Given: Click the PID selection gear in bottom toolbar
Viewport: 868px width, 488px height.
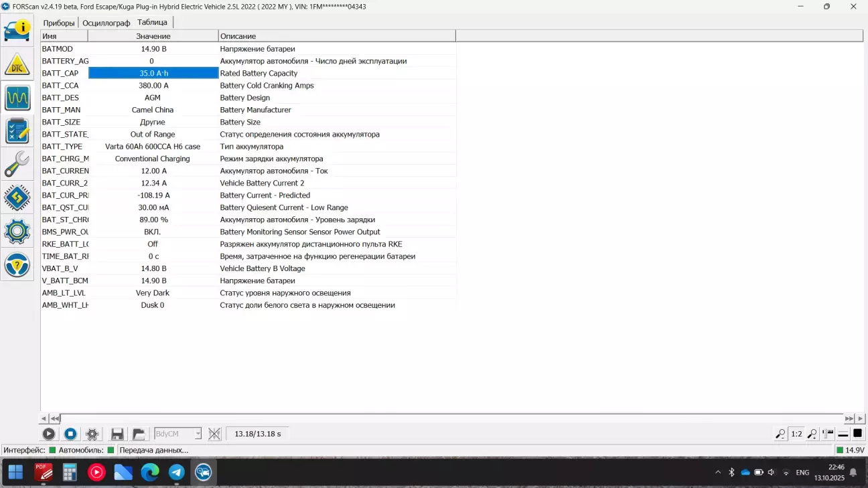Looking at the screenshot, I should (92, 434).
